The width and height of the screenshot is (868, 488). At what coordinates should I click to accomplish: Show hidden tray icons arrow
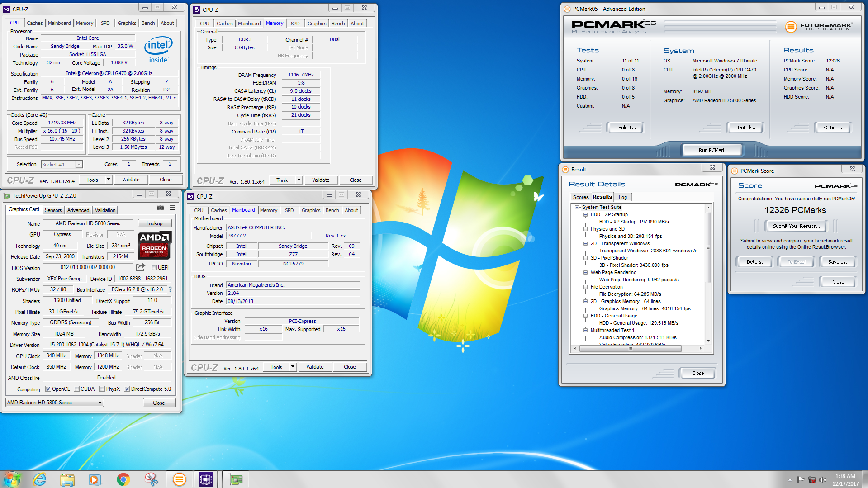coord(790,480)
